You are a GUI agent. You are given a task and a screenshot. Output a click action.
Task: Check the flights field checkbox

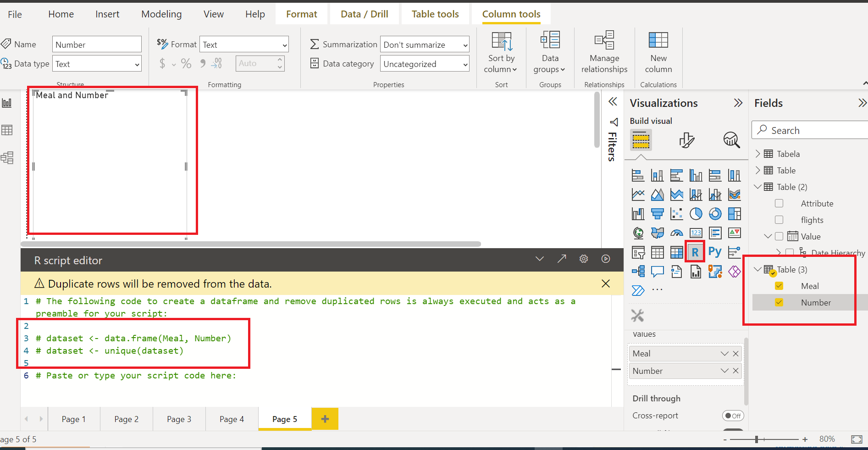click(x=779, y=220)
